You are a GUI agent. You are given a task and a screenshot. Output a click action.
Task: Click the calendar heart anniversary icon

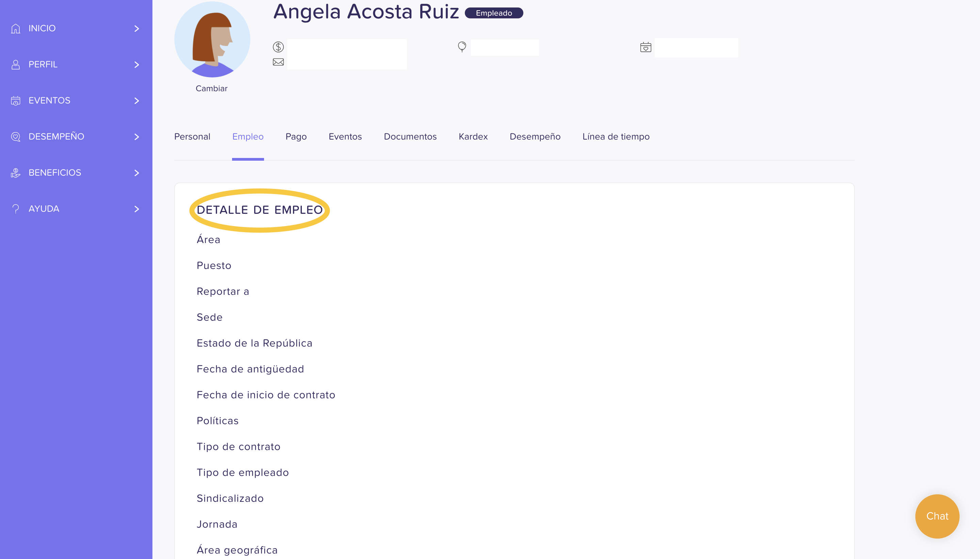(x=646, y=47)
